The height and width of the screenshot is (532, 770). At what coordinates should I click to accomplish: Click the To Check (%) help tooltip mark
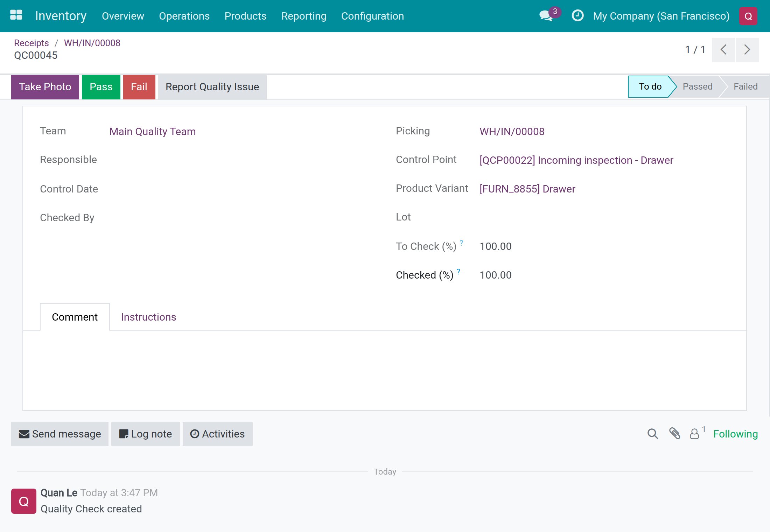point(461,243)
